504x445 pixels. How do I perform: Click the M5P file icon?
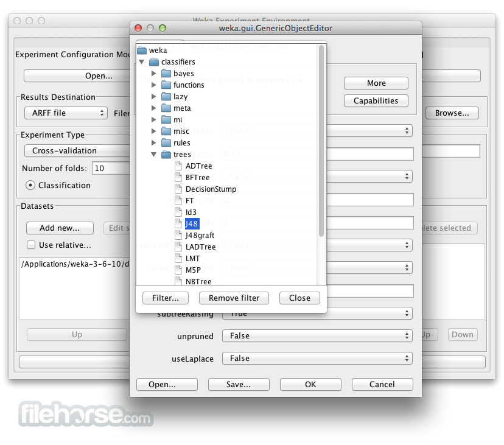(x=178, y=270)
